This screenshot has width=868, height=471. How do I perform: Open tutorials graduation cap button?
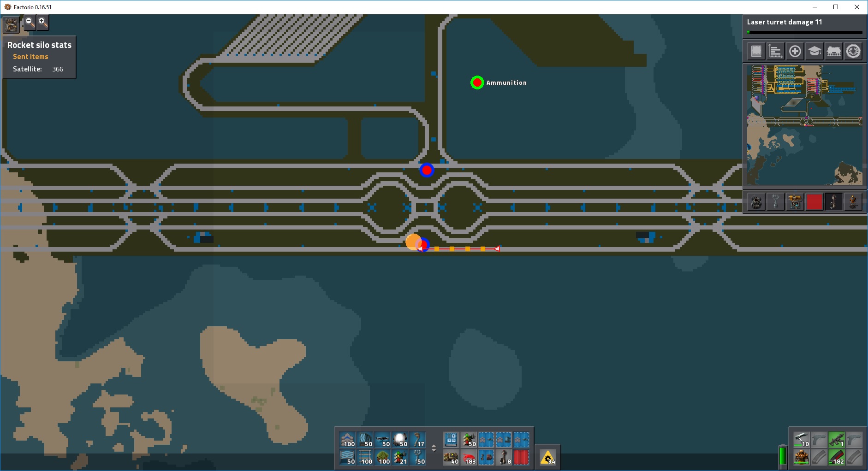[814, 51]
